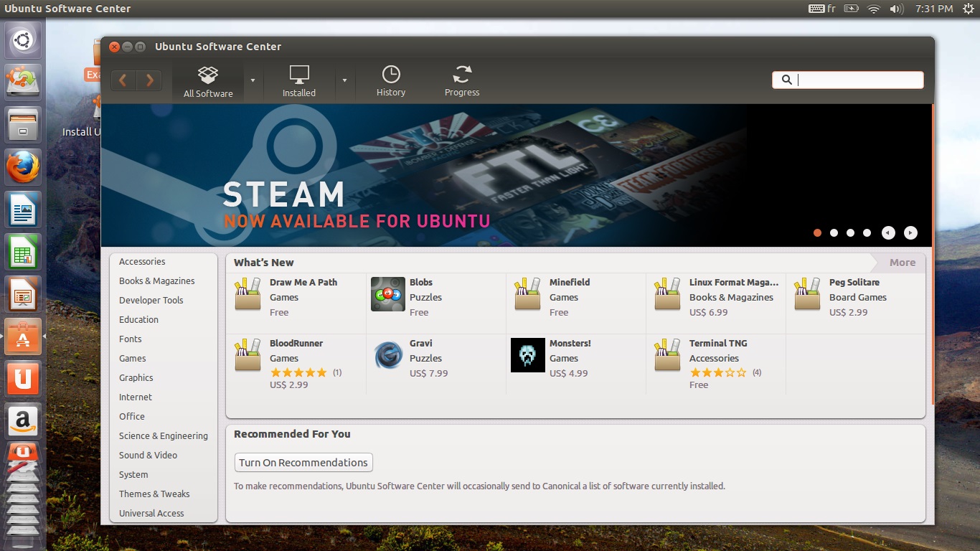Launch LibreOffice Impress from launcher
The width and height of the screenshot is (980, 551).
[23, 294]
